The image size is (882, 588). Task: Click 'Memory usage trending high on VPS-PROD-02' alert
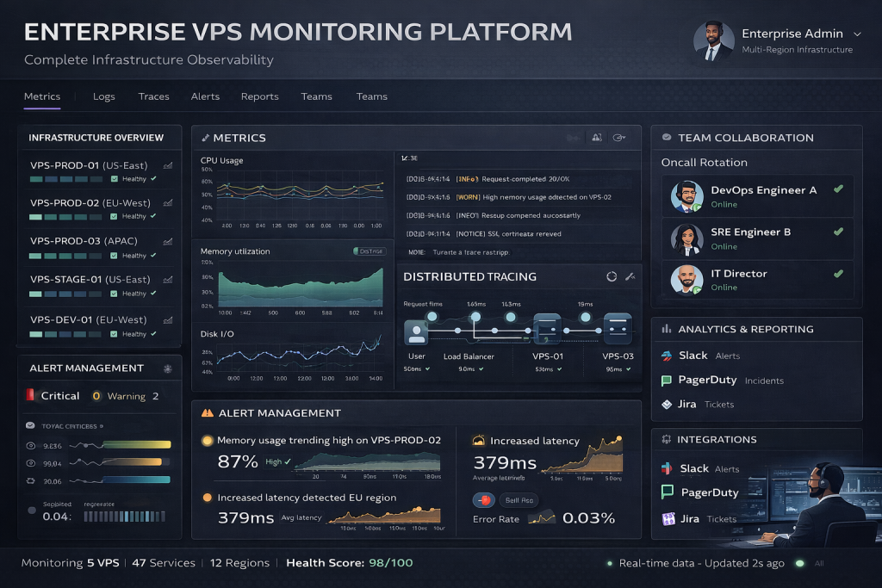tap(329, 440)
